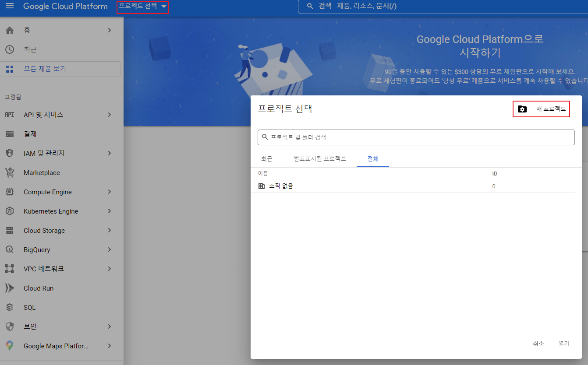Expand the 홈 submenu chevron

110,30
